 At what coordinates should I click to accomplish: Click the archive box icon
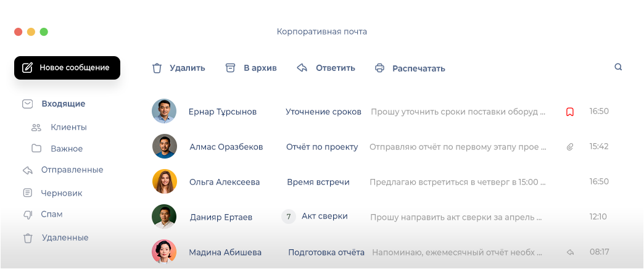pos(231,68)
